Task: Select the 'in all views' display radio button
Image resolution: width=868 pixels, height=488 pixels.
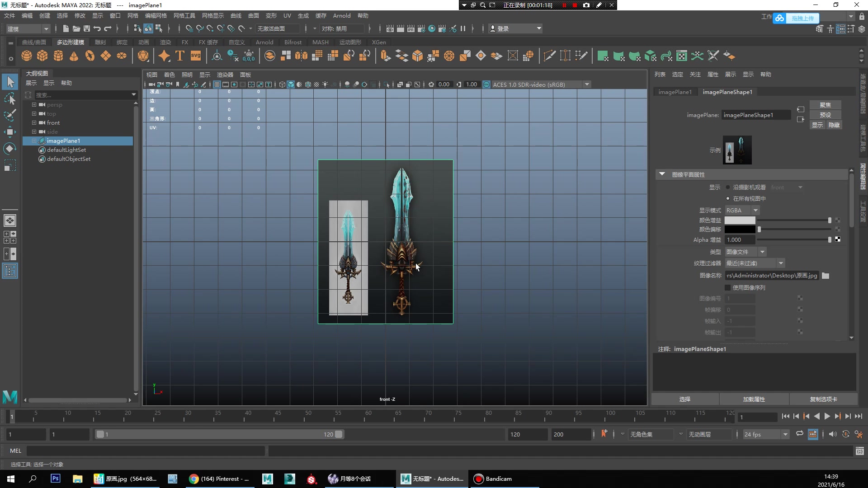Action: pyautogui.click(x=728, y=199)
